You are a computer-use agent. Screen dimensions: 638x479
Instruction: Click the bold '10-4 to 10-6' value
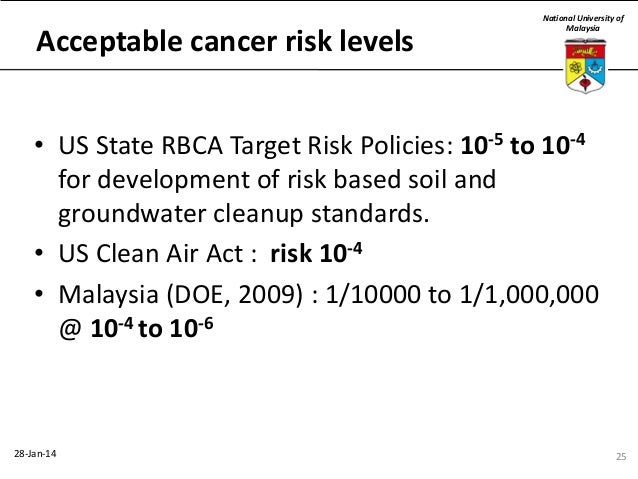152,328
